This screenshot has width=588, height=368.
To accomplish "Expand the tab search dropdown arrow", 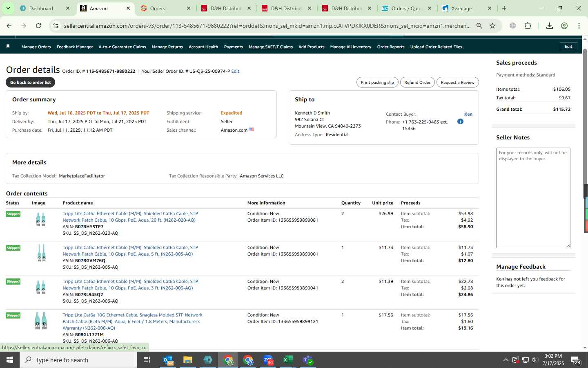I will click(x=8, y=8).
